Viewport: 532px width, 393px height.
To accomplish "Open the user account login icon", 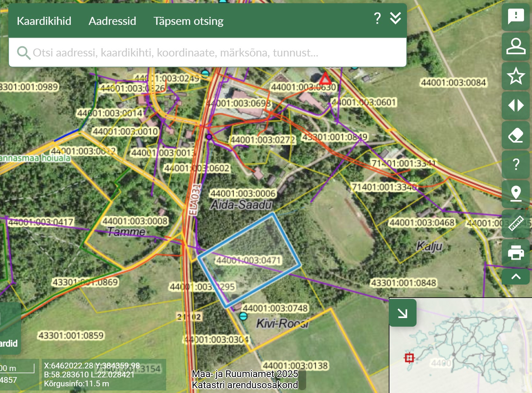I will tap(515, 46).
